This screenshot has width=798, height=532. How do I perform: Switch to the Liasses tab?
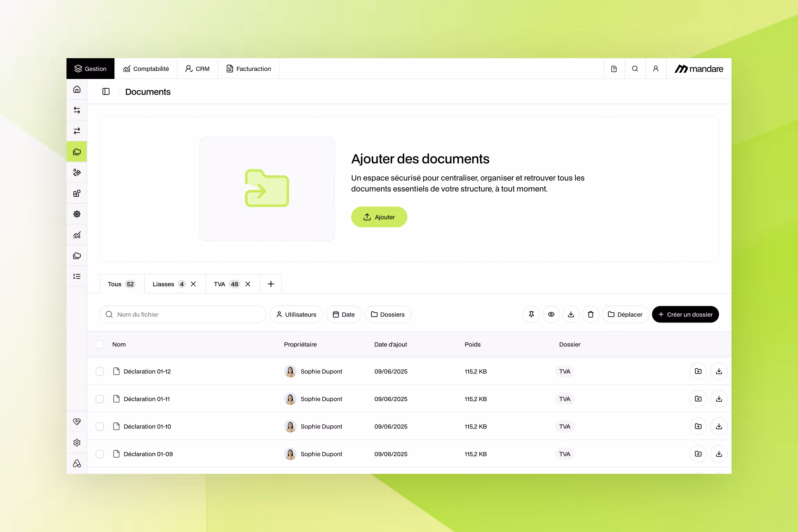tap(163, 284)
